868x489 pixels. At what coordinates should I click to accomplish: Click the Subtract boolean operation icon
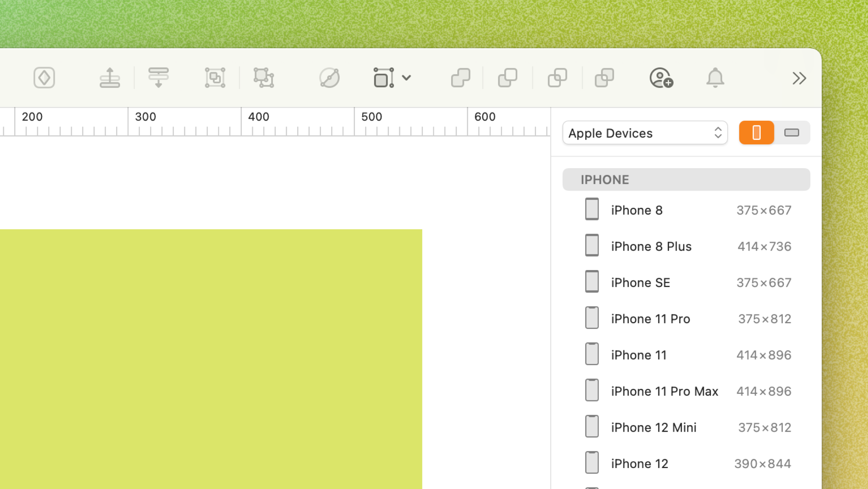(x=508, y=78)
